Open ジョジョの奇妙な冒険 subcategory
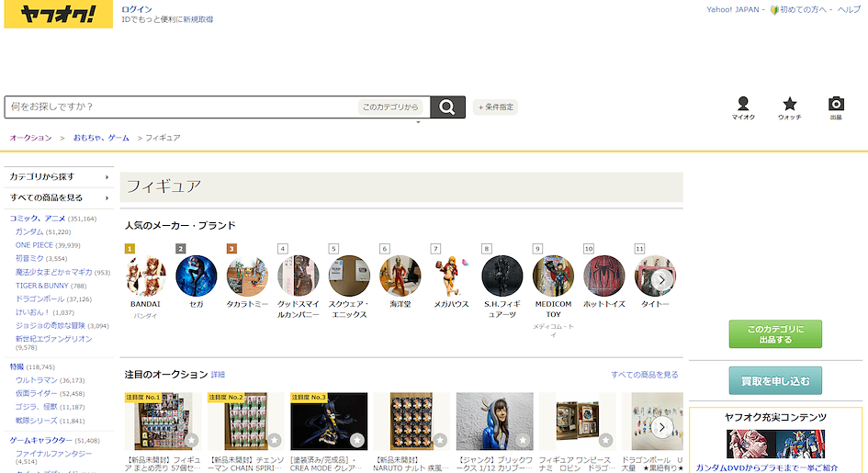 (51, 325)
